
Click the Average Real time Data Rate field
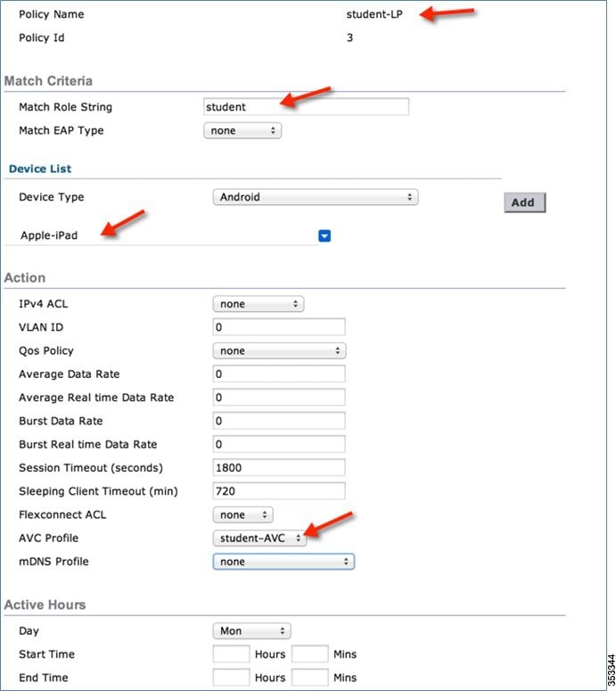pyautogui.click(x=279, y=397)
